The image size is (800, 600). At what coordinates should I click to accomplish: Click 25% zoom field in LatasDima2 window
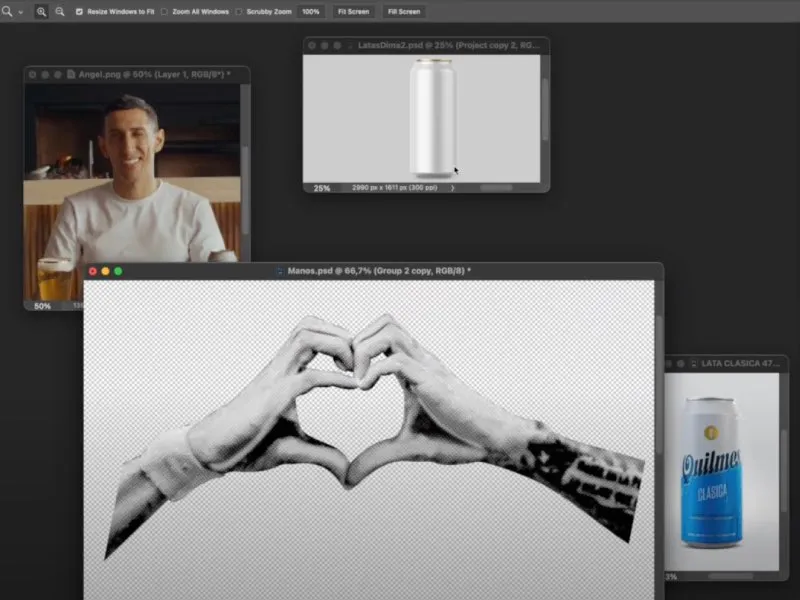(322, 187)
